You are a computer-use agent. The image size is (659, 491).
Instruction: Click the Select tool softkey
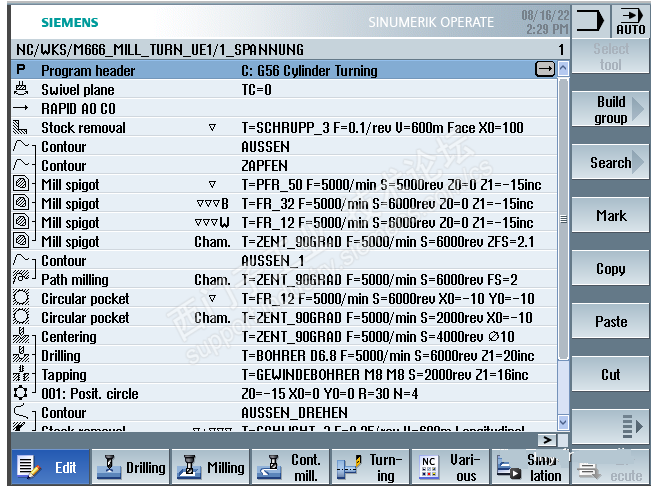coord(610,56)
